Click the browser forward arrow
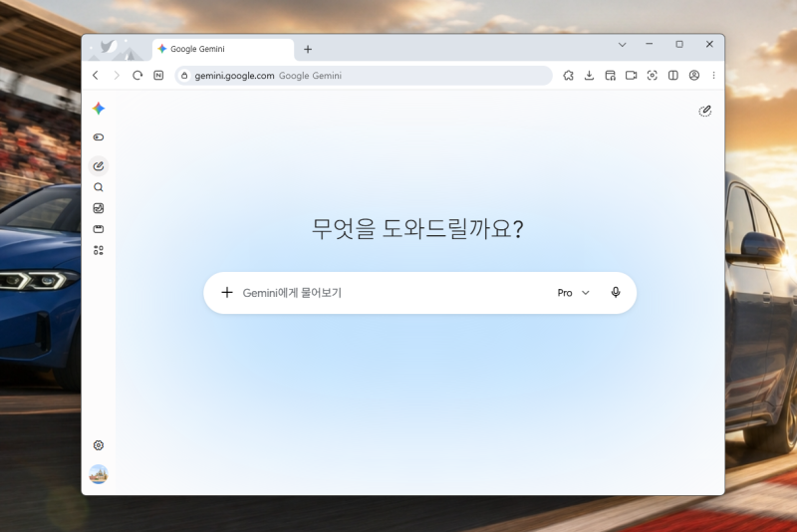 pos(117,75)
